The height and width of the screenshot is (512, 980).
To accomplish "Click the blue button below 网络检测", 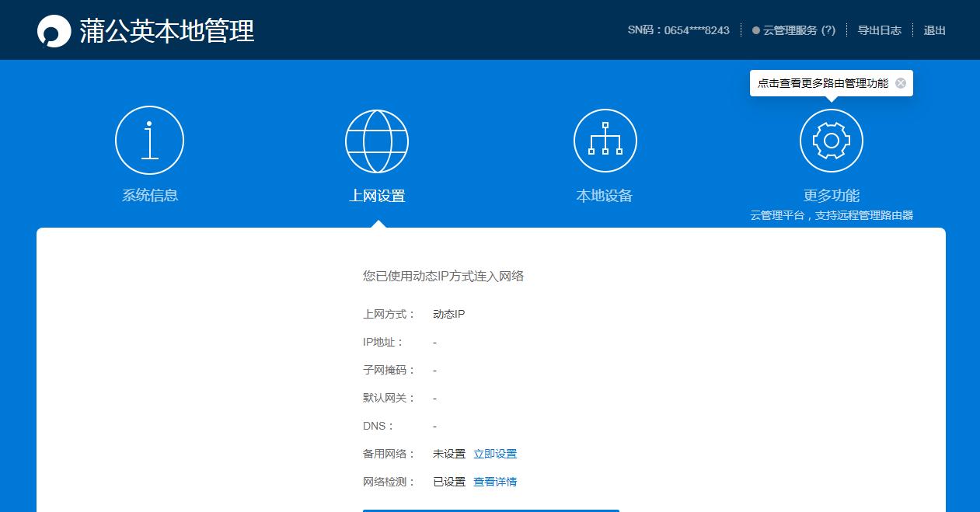I will 490,510.
